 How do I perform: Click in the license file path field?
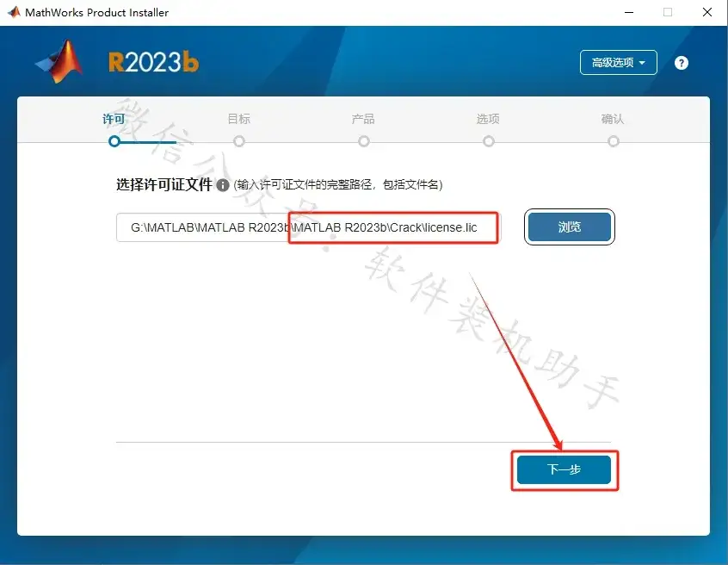tap(308, 227)
